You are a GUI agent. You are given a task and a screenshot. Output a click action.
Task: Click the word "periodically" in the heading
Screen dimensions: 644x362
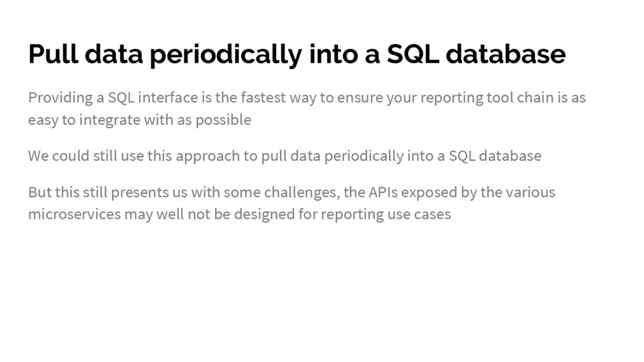coord(226,55)
